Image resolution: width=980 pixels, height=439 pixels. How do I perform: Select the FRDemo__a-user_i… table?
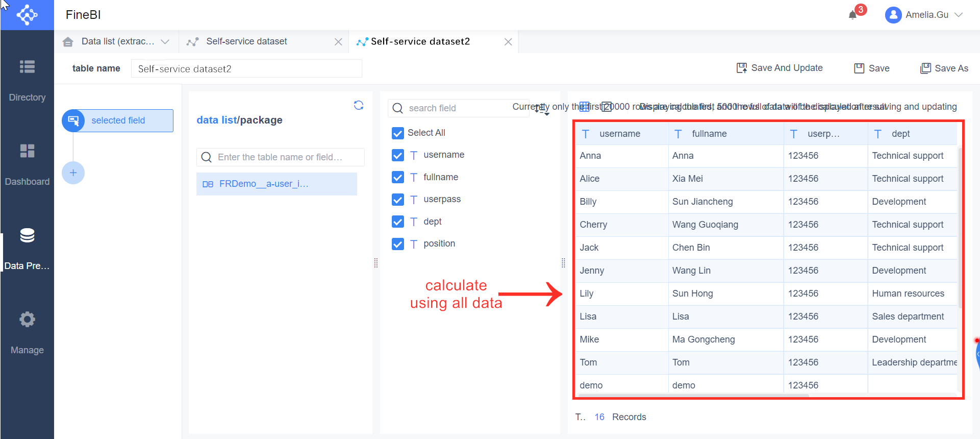click(x=277, y=184)
